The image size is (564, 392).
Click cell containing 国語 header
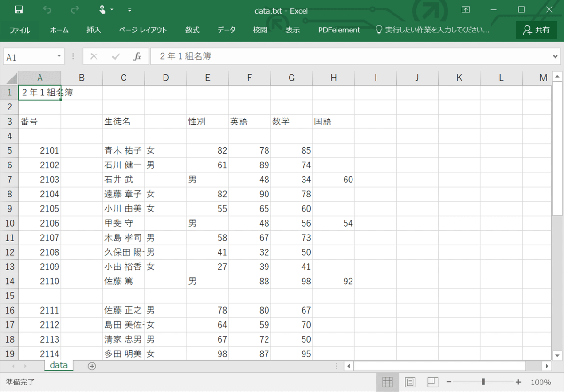click(333, 122)
